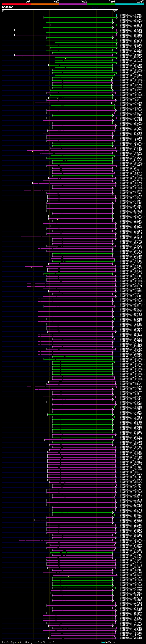Select label UniRef100_A8JCV8

click(x=131, y=72)
